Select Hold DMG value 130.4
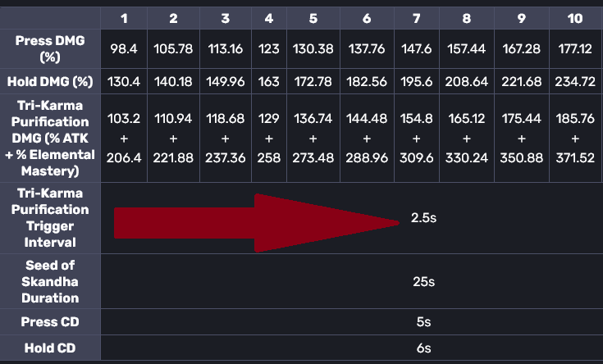603x364 pixels. pyautogui.click(x=124, y=81)
